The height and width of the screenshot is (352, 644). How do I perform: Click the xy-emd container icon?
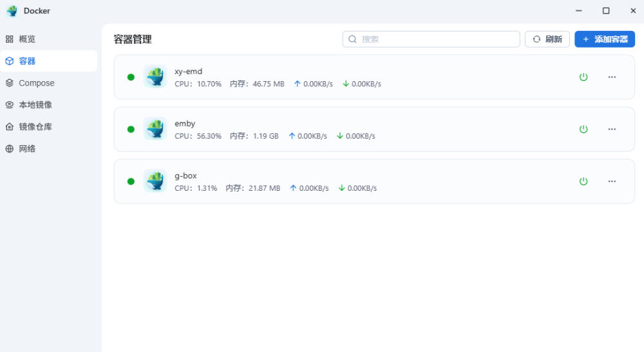155,77
